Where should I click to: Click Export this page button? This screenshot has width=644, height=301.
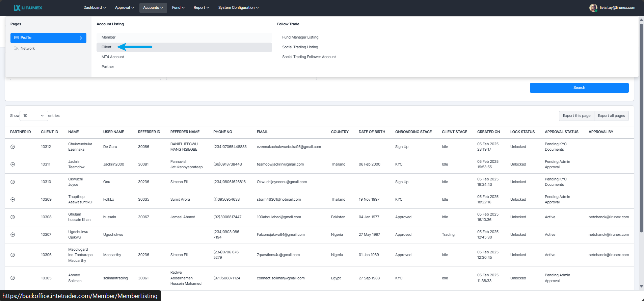pos(576,116)
